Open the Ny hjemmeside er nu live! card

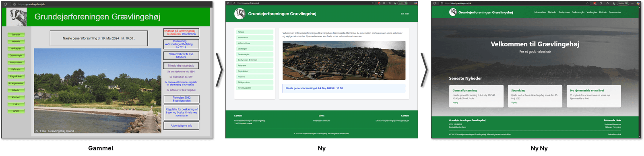click(x=594, y=96)
